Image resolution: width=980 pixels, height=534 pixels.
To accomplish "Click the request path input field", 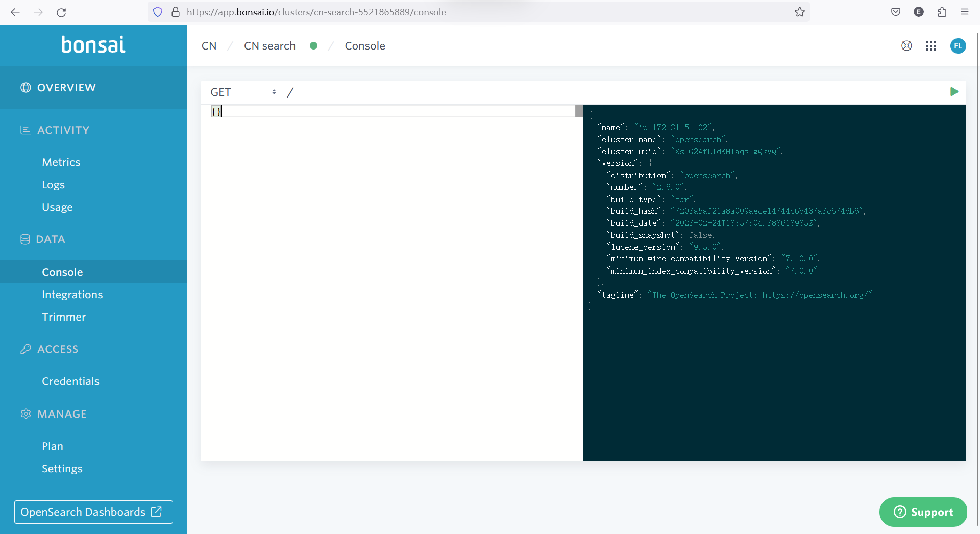I will [612, 92].
